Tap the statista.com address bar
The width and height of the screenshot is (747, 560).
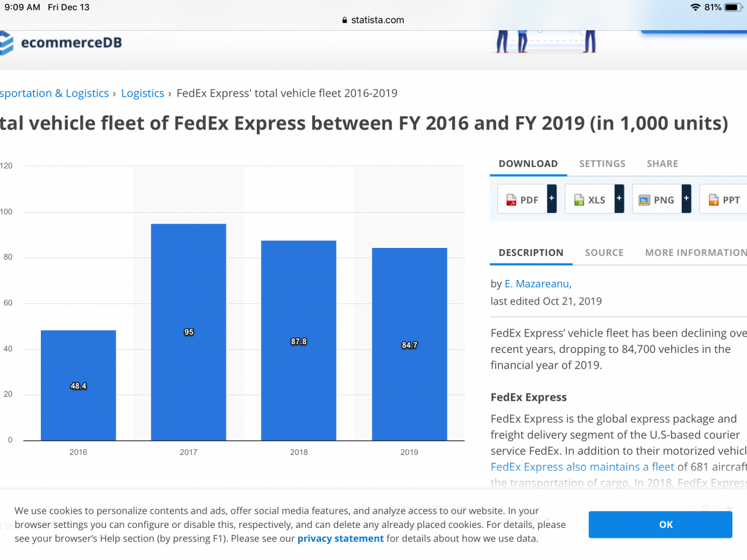373,20
